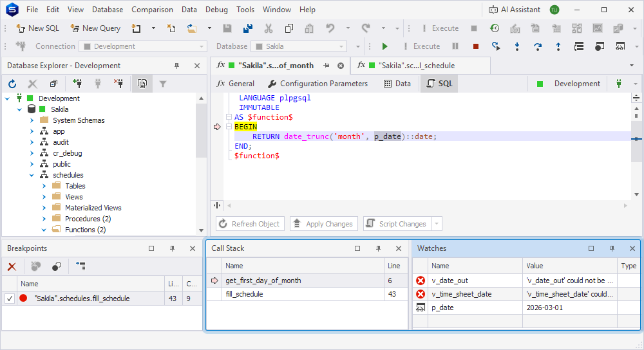
Task: Close the "Sakila".s...of_month document tab
Action: tap(341, 66)
